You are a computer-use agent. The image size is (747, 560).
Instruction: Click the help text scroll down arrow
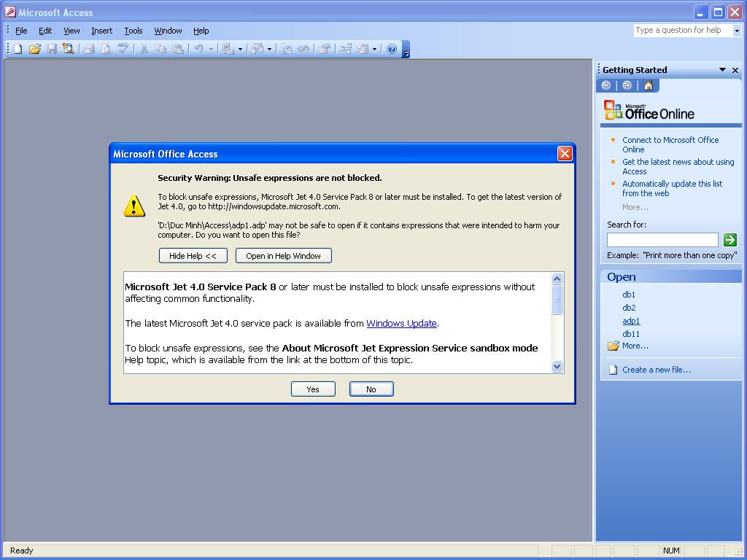click(x=557, y=366)
